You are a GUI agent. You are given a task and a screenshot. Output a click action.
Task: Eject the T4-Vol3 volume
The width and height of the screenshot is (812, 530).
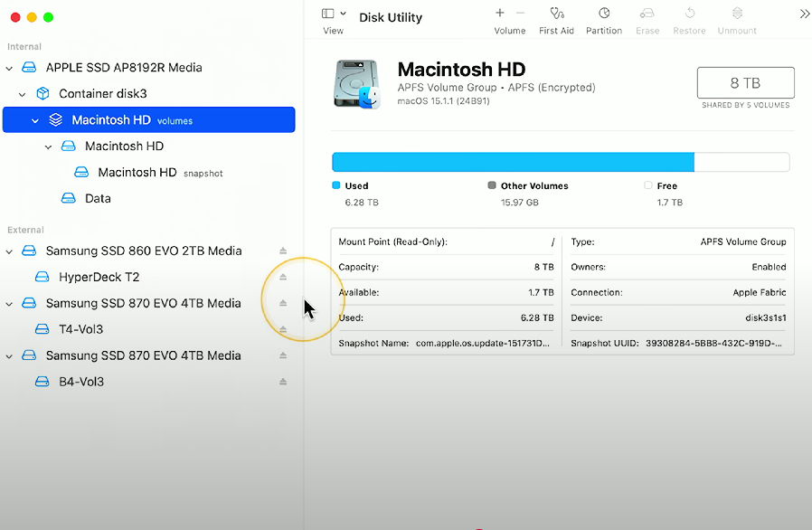click(x=283, y=329)
